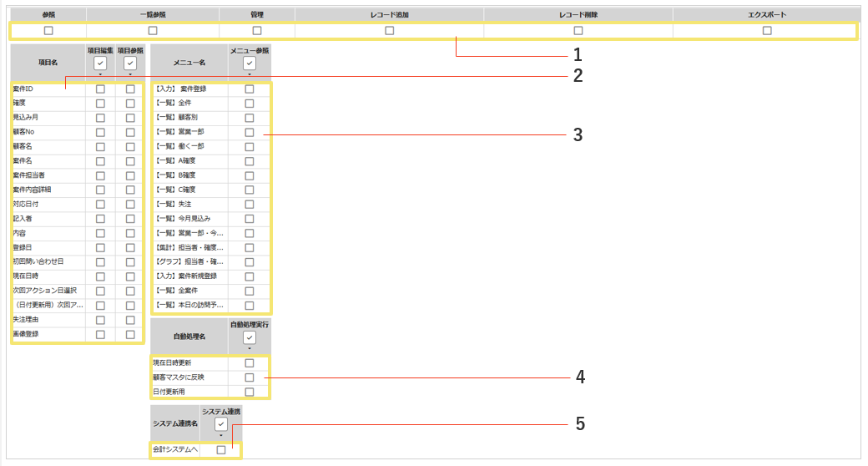Check 項目編集 for the 案件ID row

[x=100, y=89]
